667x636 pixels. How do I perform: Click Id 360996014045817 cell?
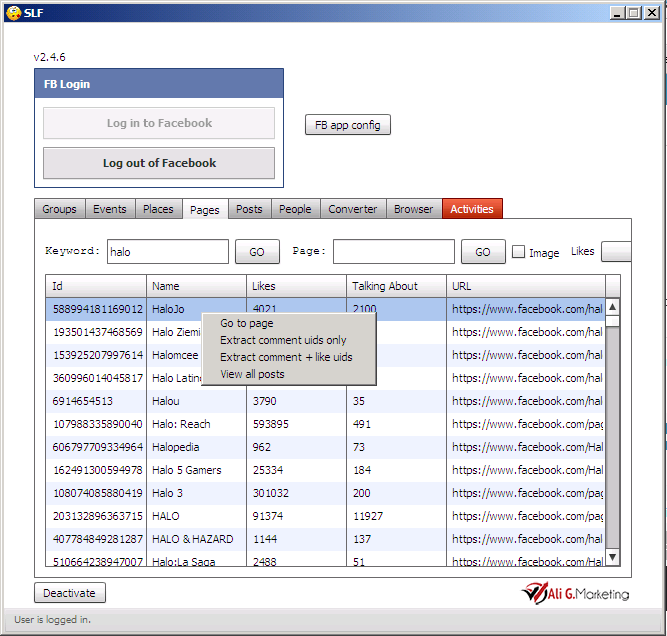tap(97, 378)
